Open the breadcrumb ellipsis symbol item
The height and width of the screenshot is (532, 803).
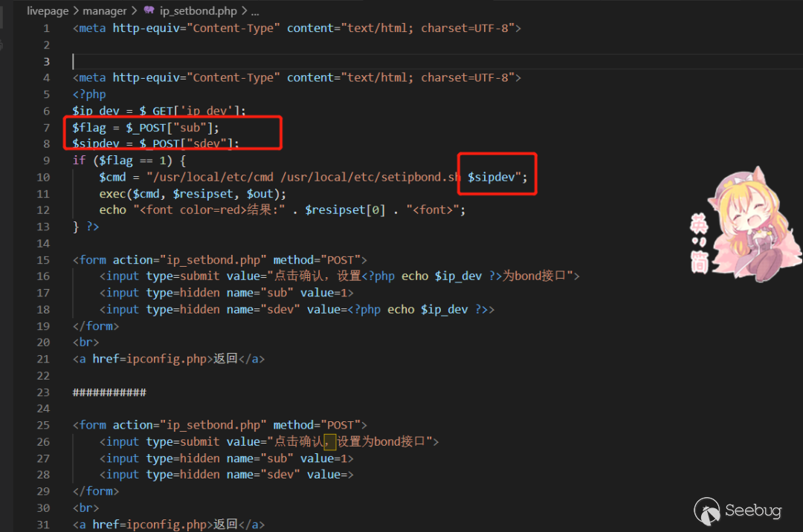click(255, 13)
